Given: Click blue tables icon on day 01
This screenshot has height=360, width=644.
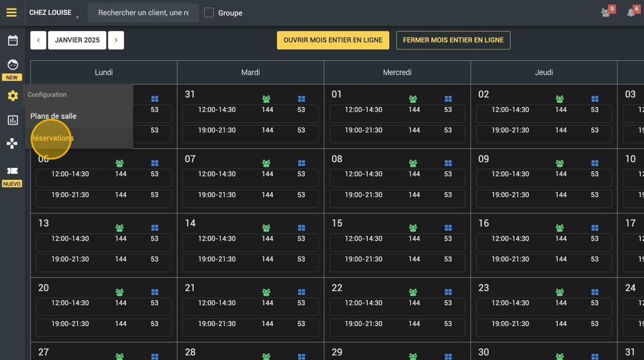Looking at the screenshot, I should (448, 99).
